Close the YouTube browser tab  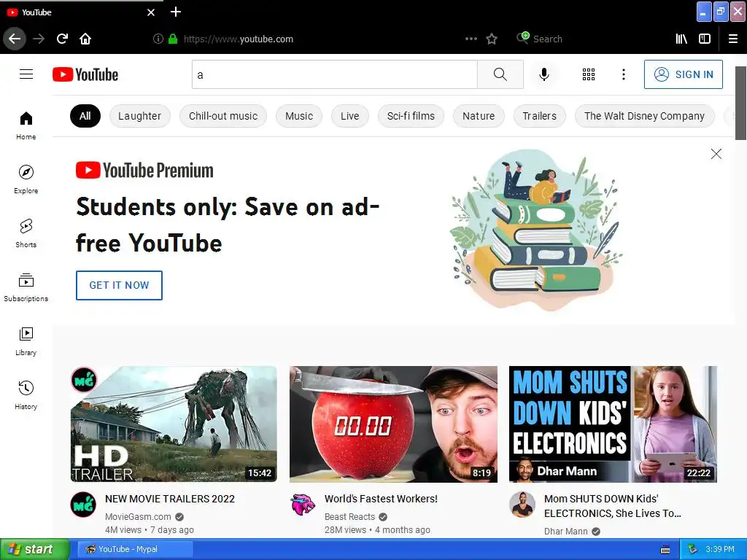[x=151, y=12]
